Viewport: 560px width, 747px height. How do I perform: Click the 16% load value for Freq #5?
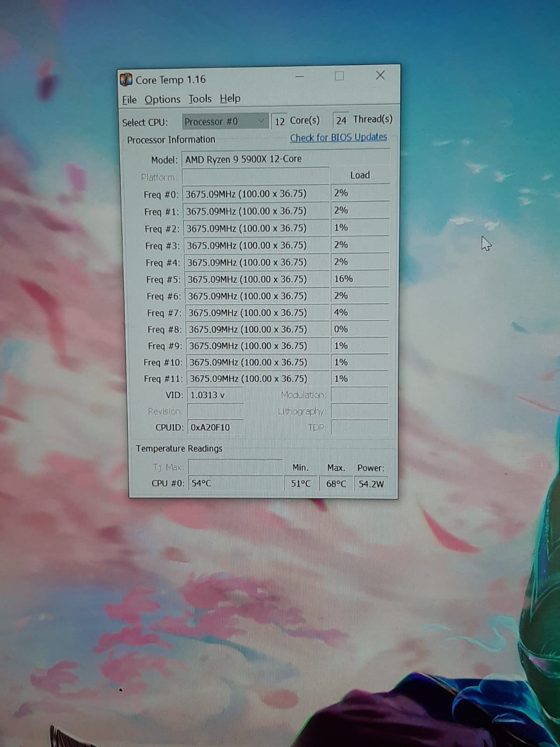coord(360,279)
